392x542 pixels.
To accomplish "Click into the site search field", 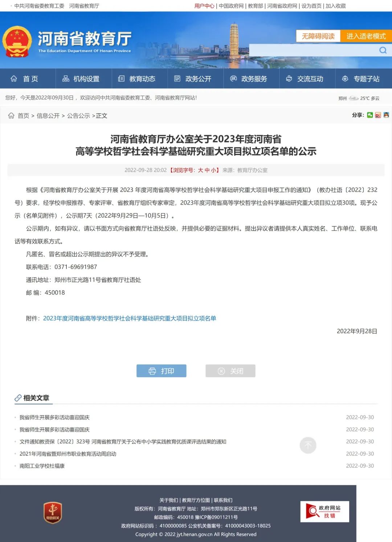I will [312, 50].
